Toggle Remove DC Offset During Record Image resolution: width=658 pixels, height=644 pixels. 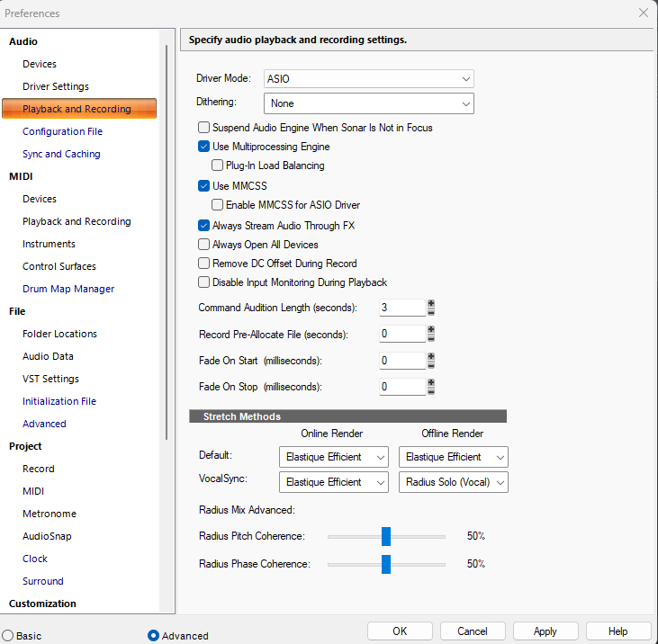coord(204,264)
